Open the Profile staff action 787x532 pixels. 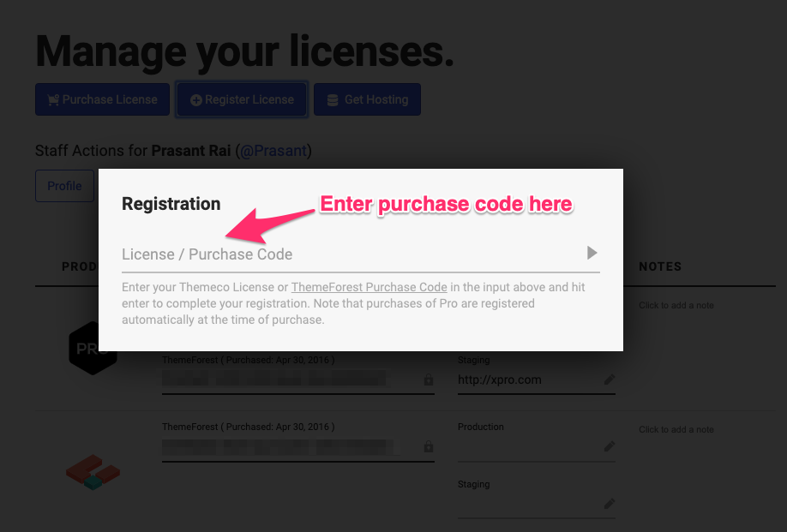(x=65, y=186)
